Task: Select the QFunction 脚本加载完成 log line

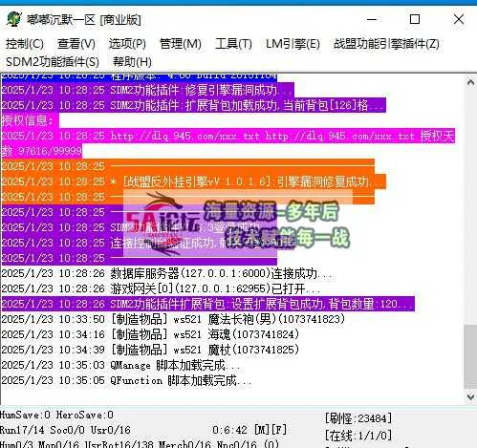Action: click(x=127, y=380)
